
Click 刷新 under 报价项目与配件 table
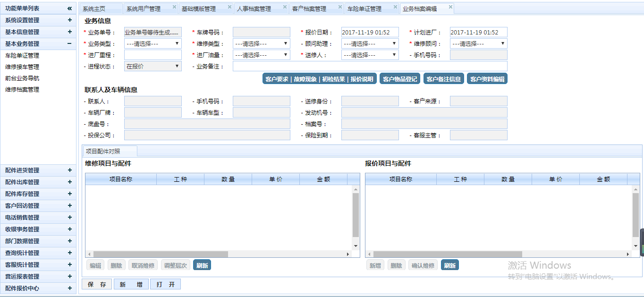[x=449, y=265]
